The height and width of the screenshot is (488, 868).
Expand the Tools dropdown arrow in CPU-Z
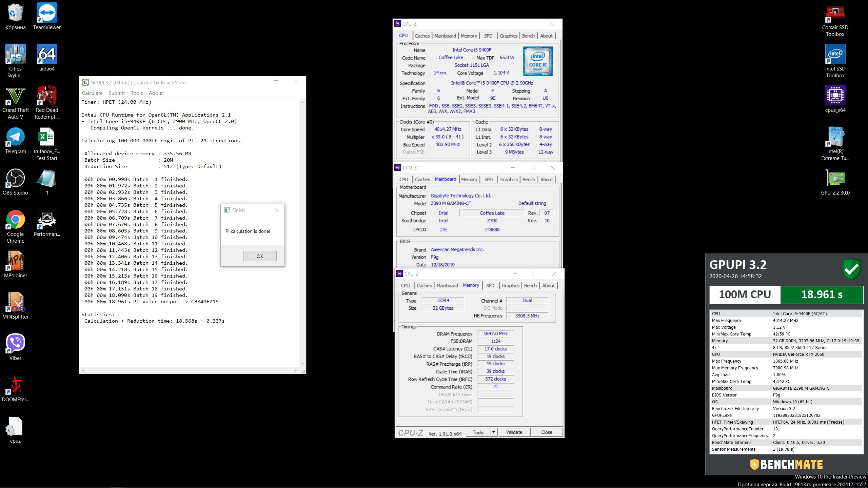point(494,432)
